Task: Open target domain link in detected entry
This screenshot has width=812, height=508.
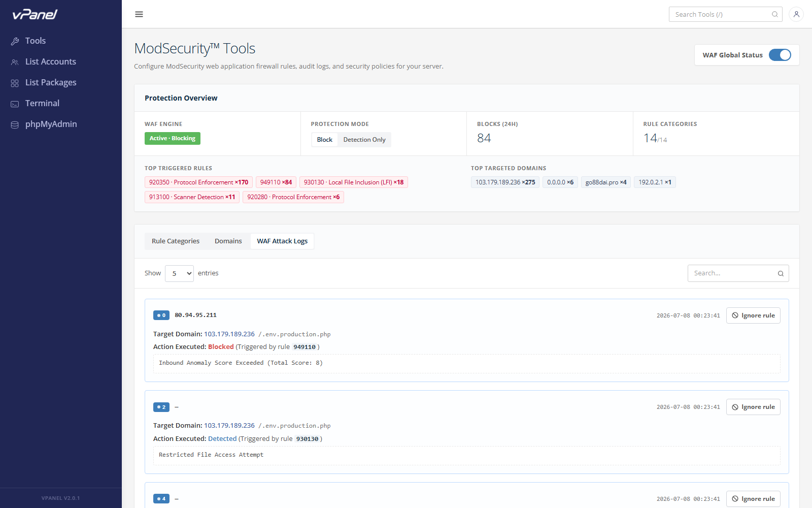Action: pyautogui.click(x=229, y=425)
